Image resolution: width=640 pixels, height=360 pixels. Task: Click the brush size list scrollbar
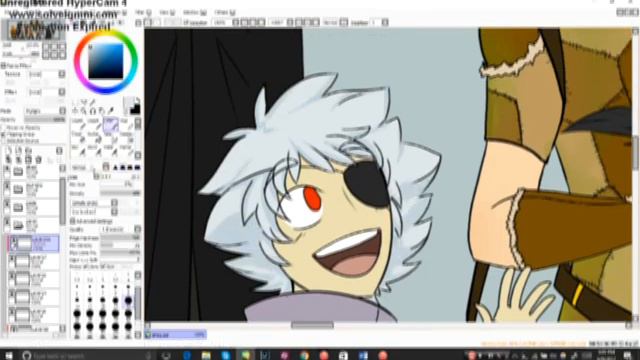coord(138,304)
